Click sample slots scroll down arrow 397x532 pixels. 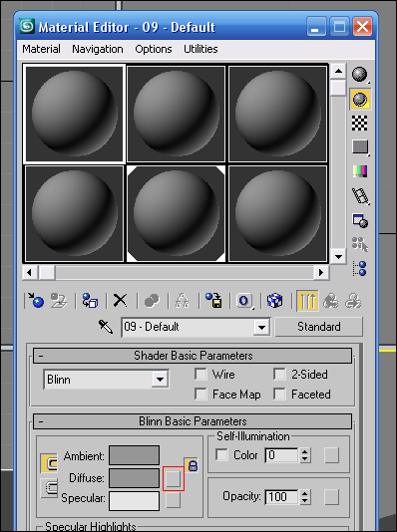[x=338, y=256]
